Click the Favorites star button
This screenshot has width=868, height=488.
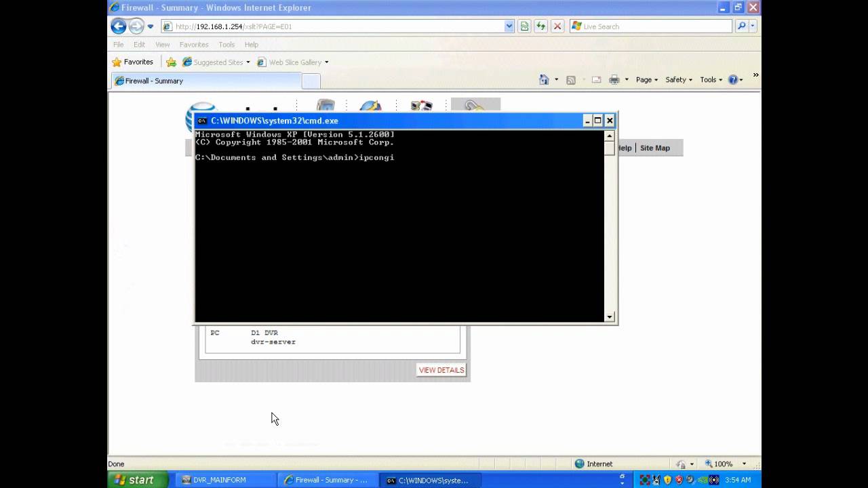tap(132, 62)
